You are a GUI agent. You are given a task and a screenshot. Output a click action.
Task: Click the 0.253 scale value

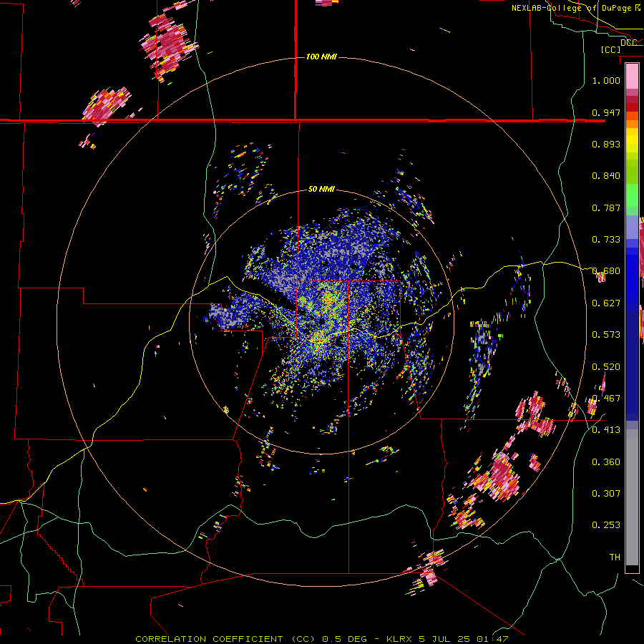606,525
